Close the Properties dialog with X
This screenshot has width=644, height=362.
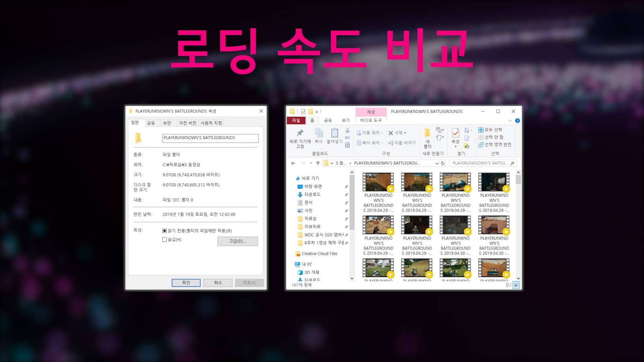(261, 111)
